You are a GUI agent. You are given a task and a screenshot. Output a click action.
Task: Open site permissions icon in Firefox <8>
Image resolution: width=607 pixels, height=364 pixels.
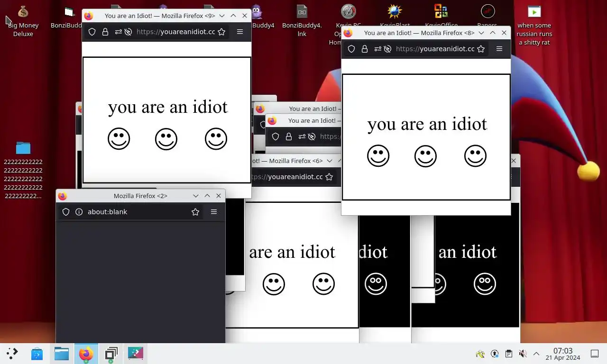377,49
